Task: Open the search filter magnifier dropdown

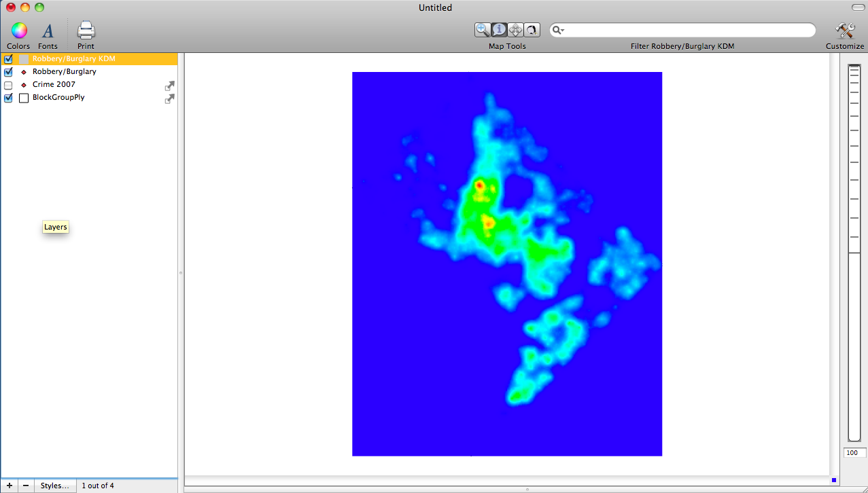Action: 558,30
